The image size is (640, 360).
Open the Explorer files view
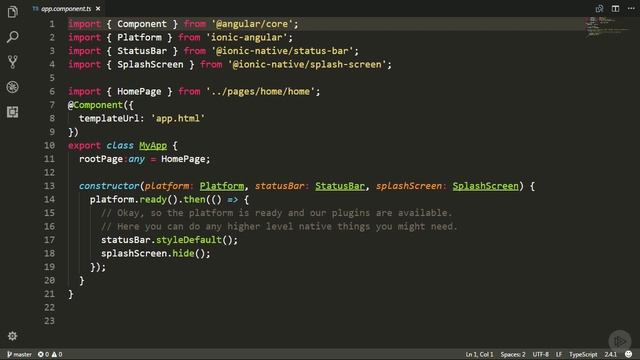point(12,12)
